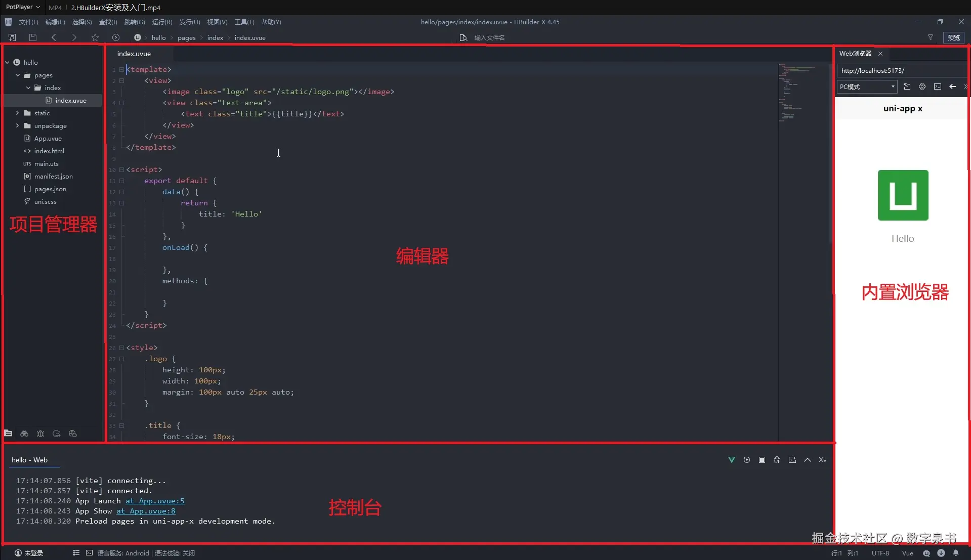Click the outline list icon in status bar
The image size is (971, 560).
point(76,553)
